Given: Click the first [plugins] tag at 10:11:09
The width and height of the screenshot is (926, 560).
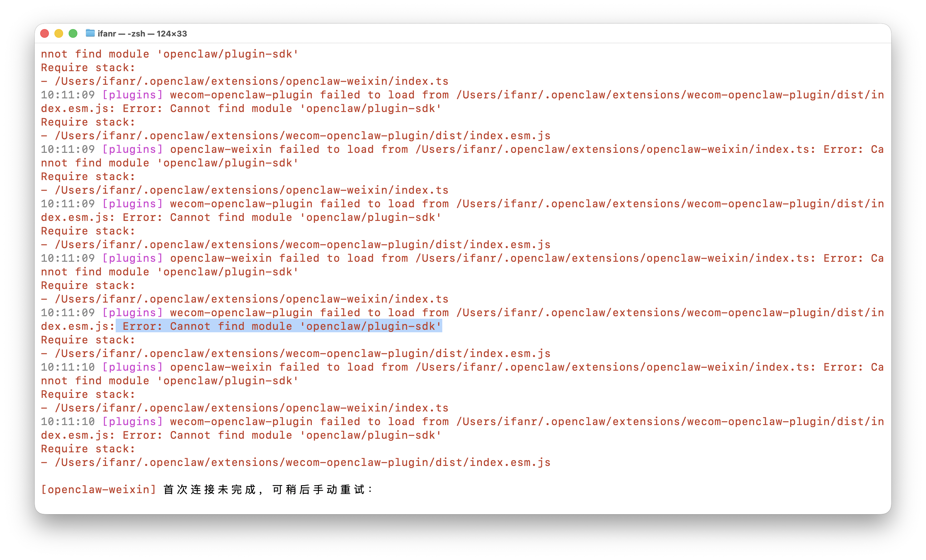Looking at the screenshot, I should [x=132, y=95].
